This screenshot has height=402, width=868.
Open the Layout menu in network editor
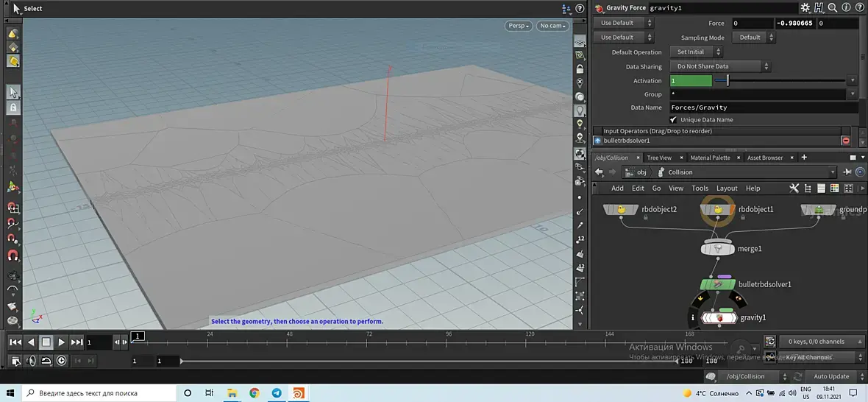(727, 188)
